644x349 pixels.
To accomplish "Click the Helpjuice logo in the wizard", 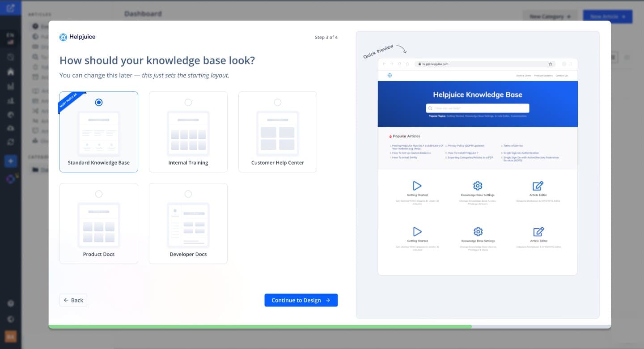I will 77,37.
